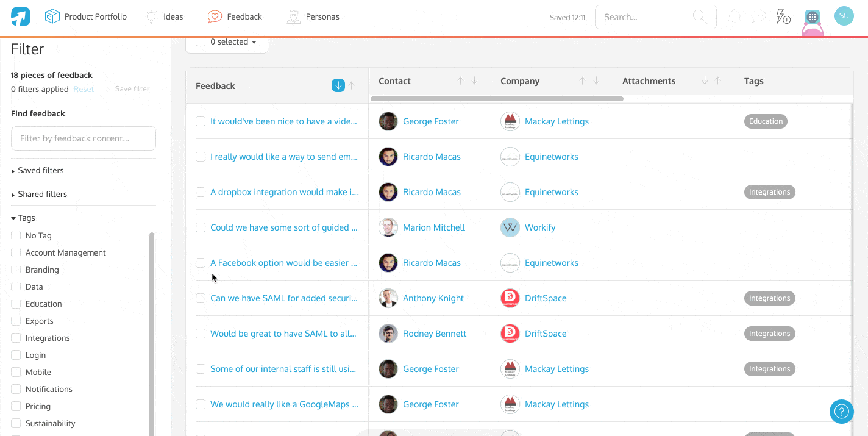Click the app logo arrow icon

tap(21, 16)
